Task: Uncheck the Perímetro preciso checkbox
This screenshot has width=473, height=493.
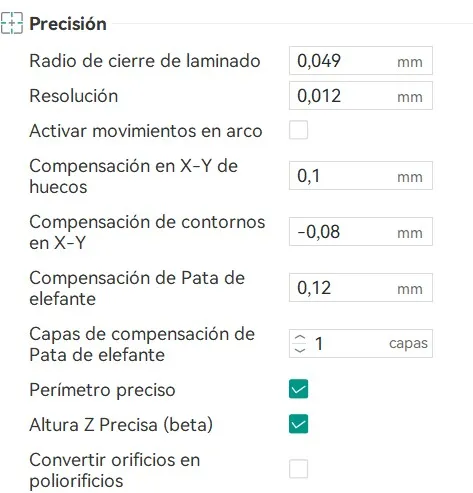Action: coord(298,389)
